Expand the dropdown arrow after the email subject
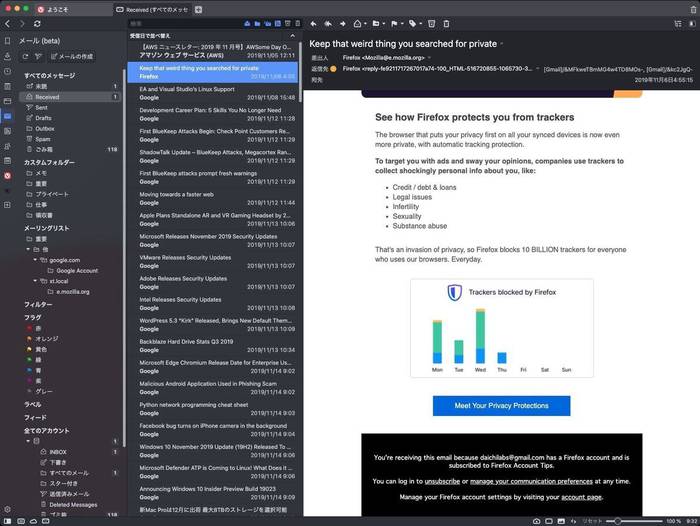This screenshot has width=700, height=526. [502, 44]
